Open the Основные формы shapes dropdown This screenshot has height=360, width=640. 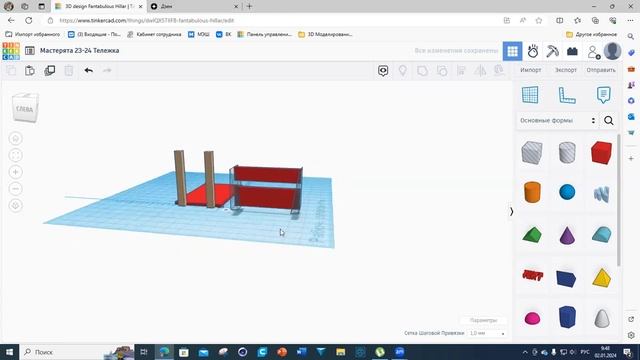click(x=557, y=120)
